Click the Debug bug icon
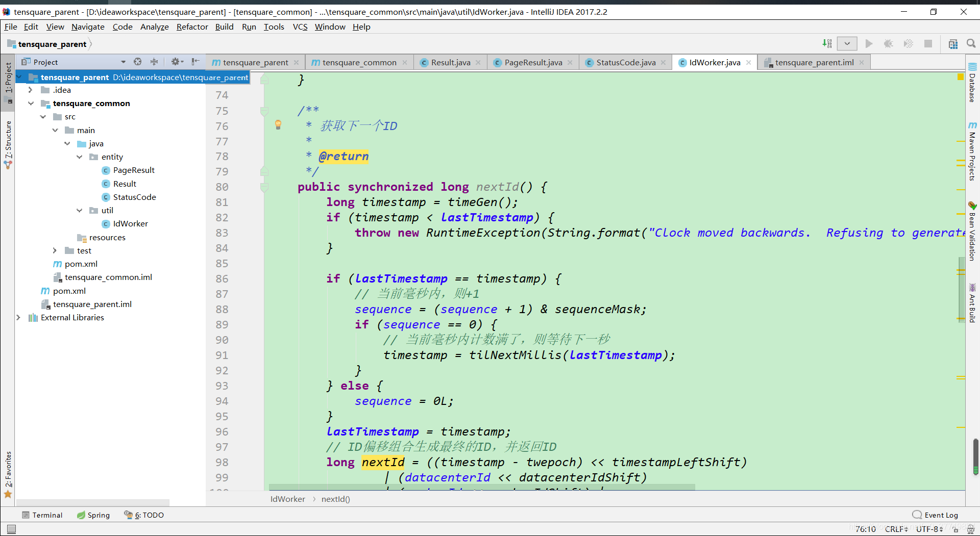Image resolution: width=980 pixels, height=536 pixels. click(889, 44)
